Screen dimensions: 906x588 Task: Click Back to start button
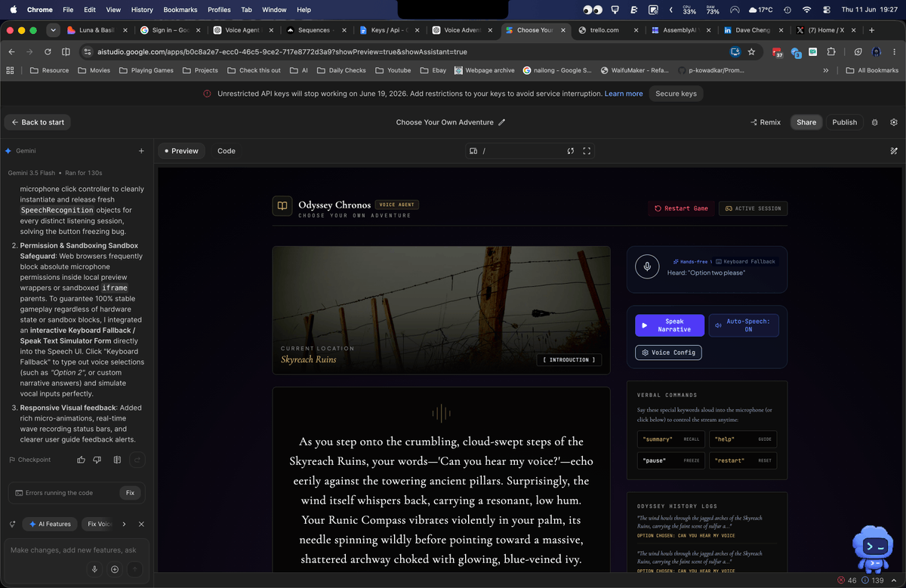38,122
